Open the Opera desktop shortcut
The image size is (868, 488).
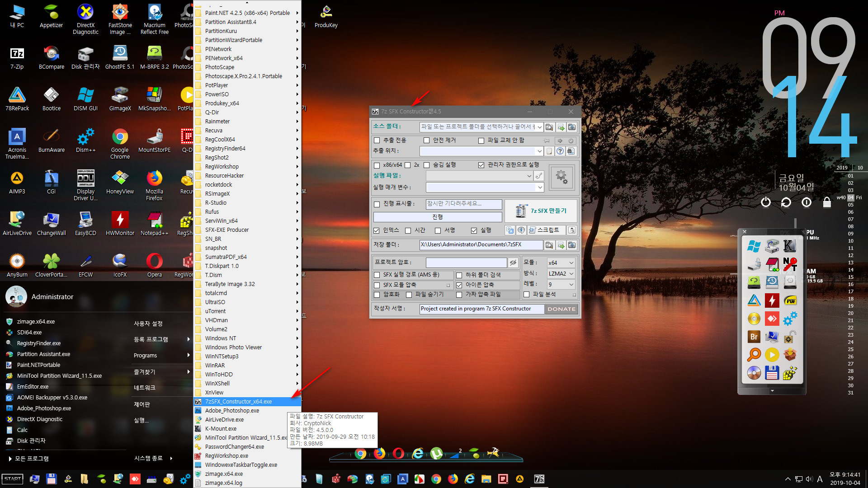click(x=154, y=265)
